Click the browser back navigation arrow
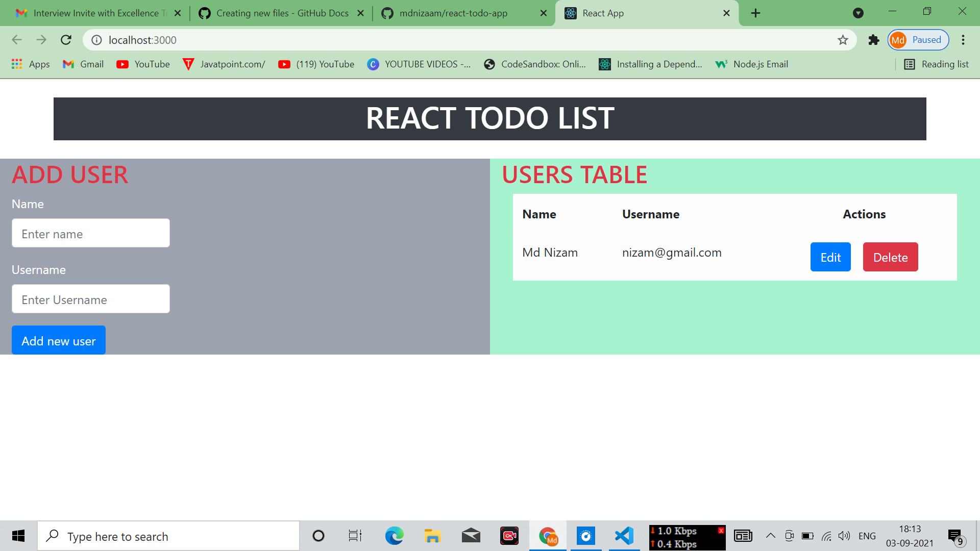Viewport: 980px width, 551px height. [17, 40]
